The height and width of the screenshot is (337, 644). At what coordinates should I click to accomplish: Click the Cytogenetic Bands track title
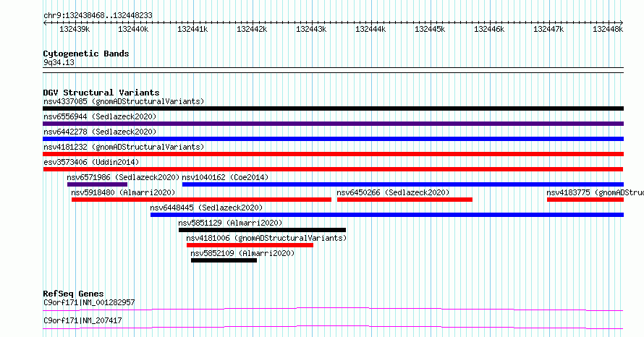tap(86, 54)
